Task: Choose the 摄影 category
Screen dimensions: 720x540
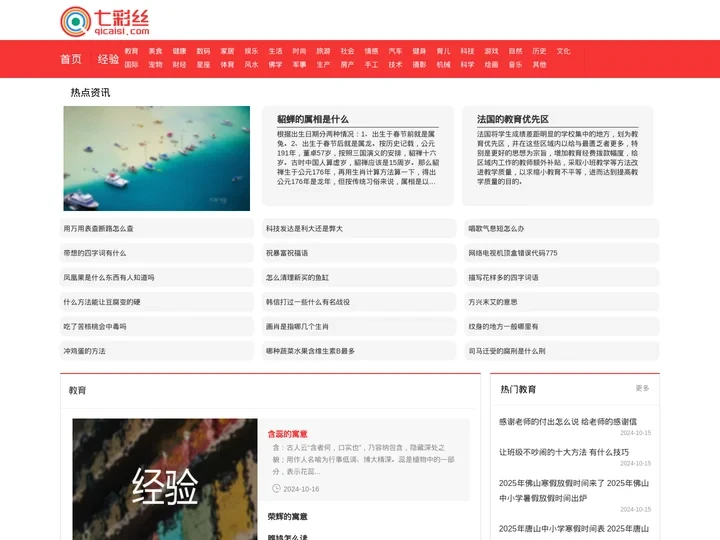Action: pos(419,65)
